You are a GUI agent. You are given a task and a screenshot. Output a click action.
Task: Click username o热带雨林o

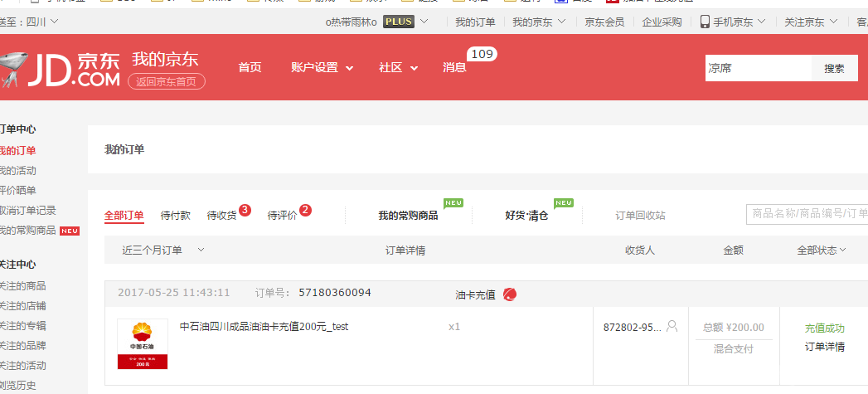click(351, 22)
